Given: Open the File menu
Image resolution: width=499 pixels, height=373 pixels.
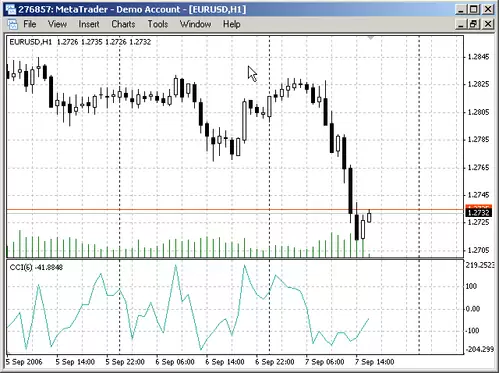Looking at the screenshot, I should click(29, 24).
